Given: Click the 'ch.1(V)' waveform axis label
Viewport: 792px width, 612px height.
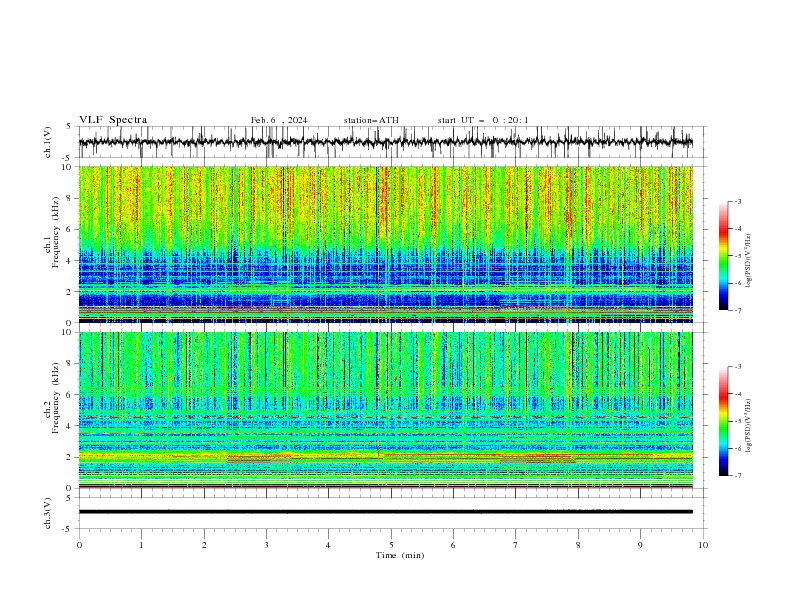Looking at the screenshot, I should (48, 142).
